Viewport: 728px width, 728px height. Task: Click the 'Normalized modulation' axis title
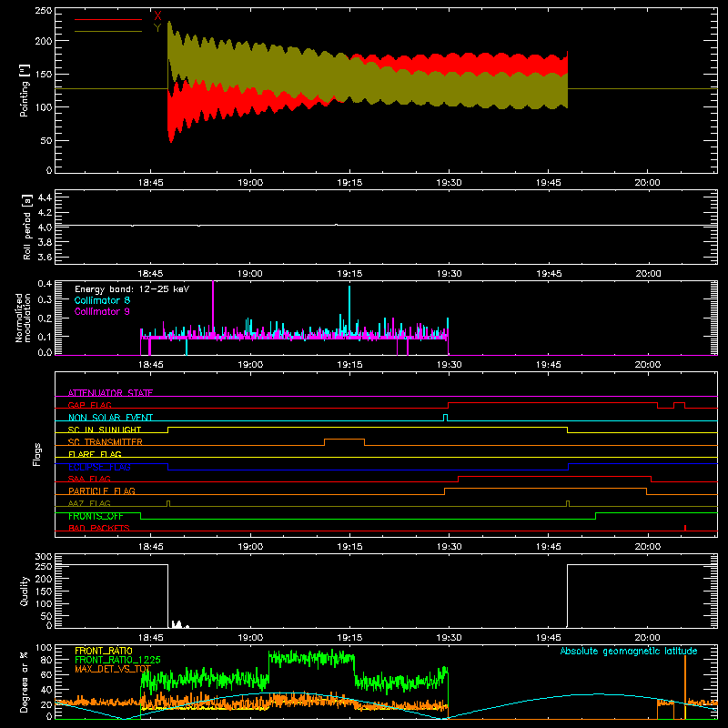click(x=23, y=318)
